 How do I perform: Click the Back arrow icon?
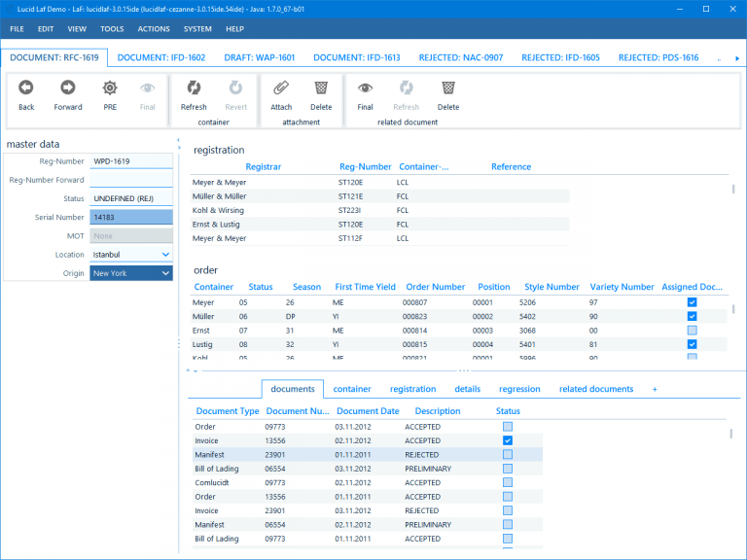26,87
